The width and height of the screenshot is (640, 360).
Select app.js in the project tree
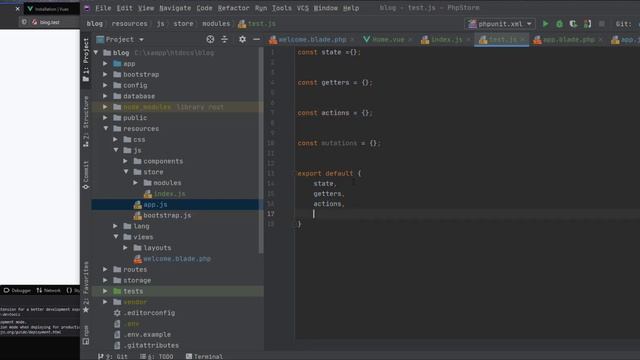(155, 204)
